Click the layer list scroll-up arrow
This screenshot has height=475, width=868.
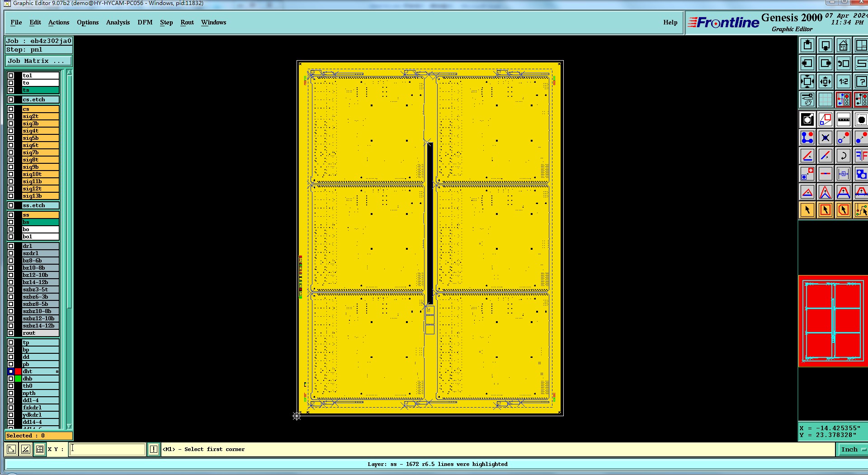pos(69,72)
